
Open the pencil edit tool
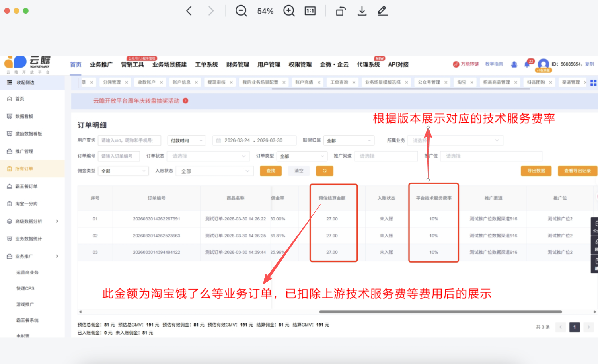(383, 11)
